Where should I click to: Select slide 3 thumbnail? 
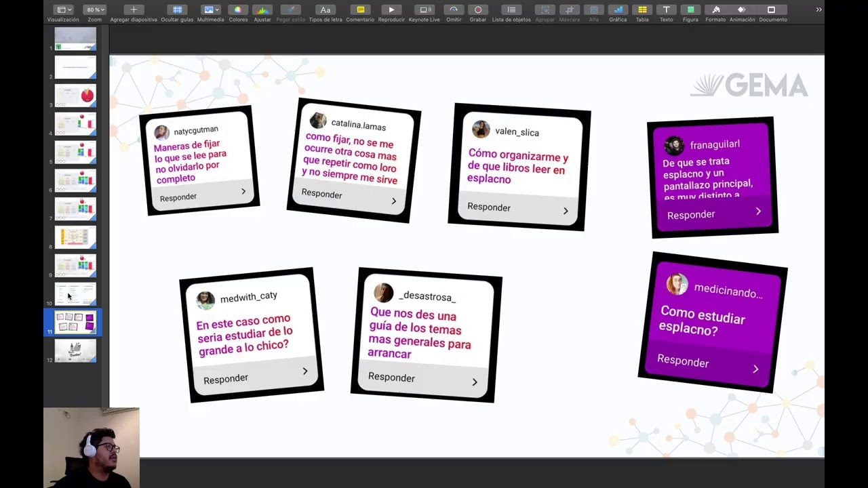coord(75,96)
